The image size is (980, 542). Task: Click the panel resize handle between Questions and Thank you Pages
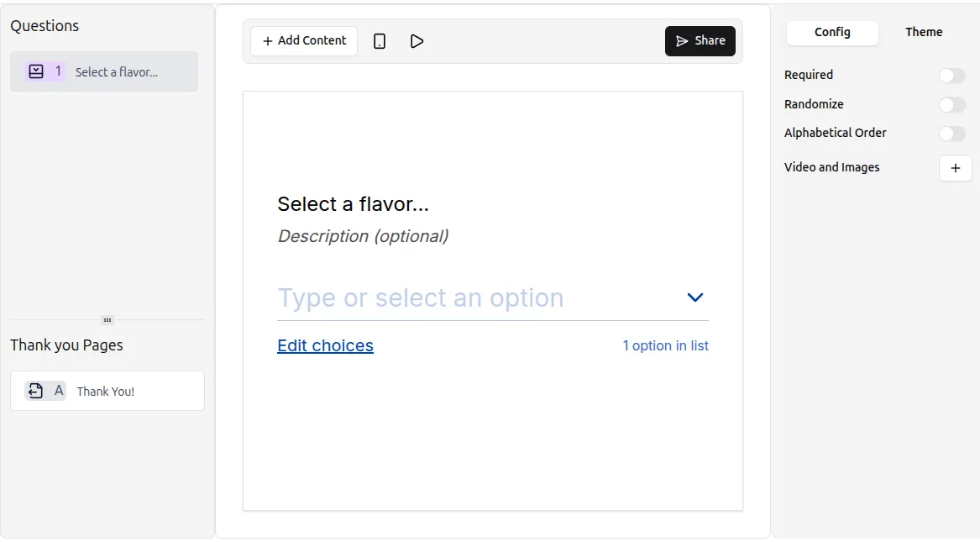tap(107, 320)
